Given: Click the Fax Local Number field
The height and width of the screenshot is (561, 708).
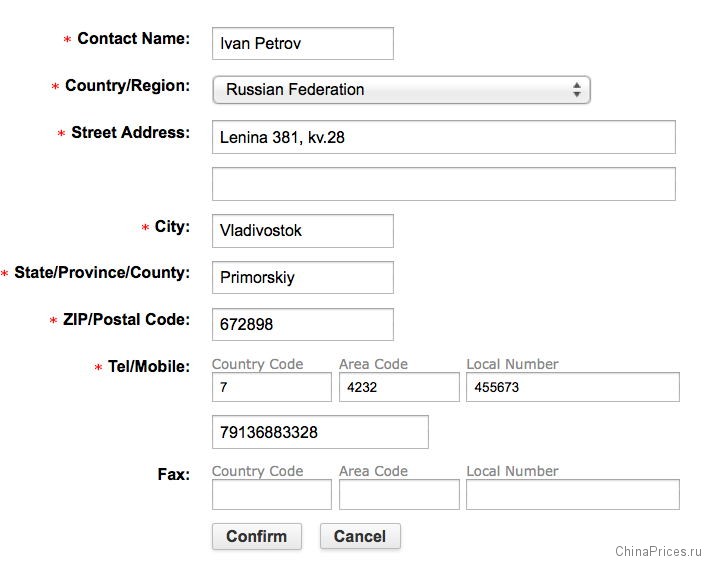Looking at the screenshot, I should coord(572,494).
